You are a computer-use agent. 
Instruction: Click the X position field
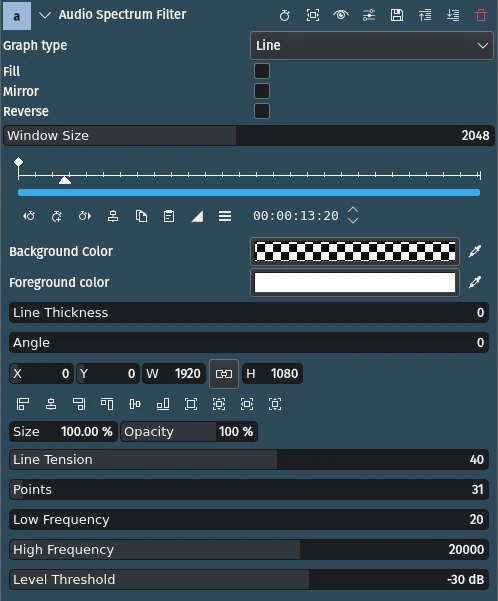click(x=41, y=374)
